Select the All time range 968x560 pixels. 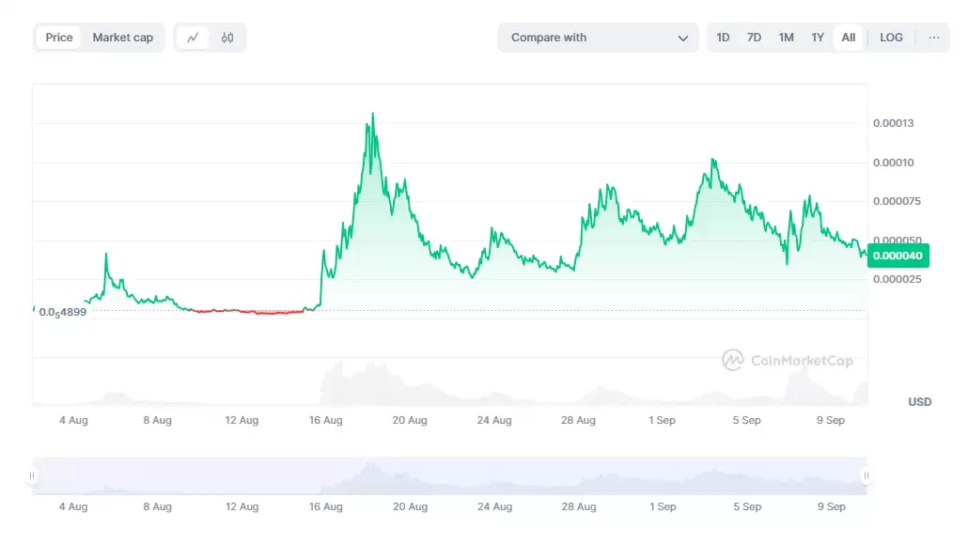848,38
